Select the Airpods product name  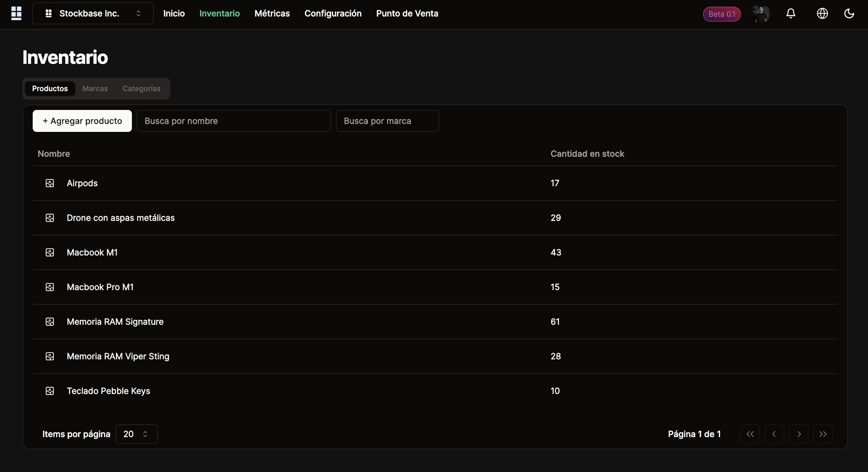tap(82, 183)
